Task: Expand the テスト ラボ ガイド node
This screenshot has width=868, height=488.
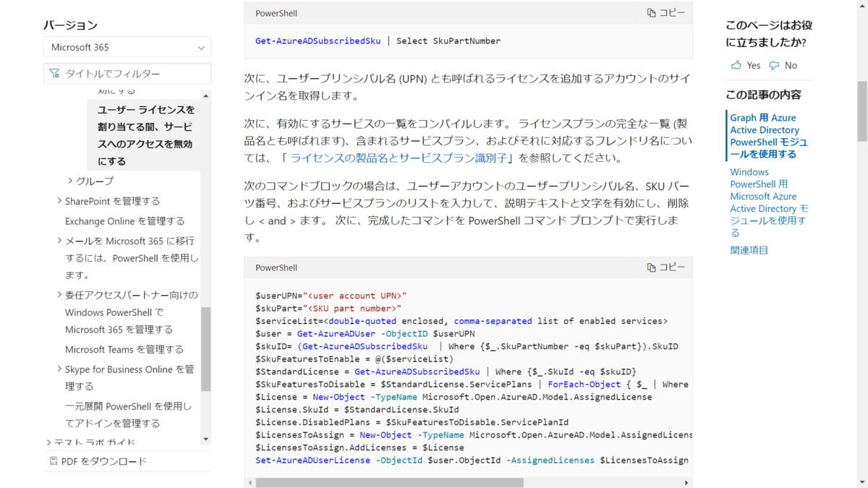Action: [48, 442]
